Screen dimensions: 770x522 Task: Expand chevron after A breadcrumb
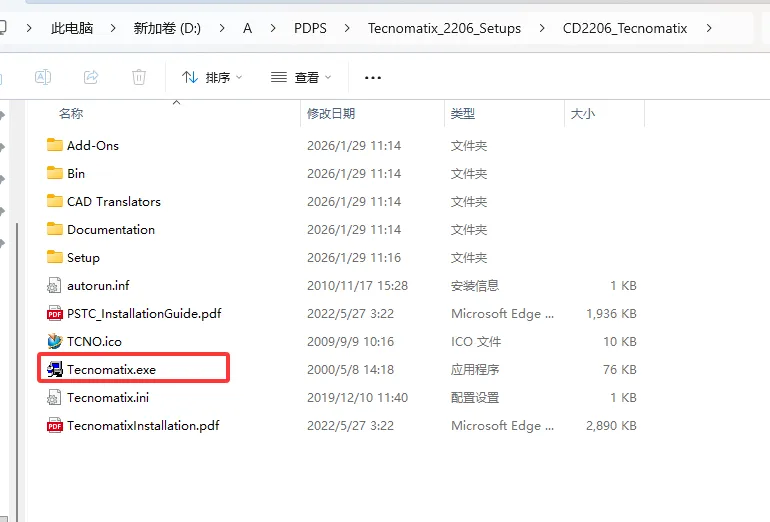273,28
